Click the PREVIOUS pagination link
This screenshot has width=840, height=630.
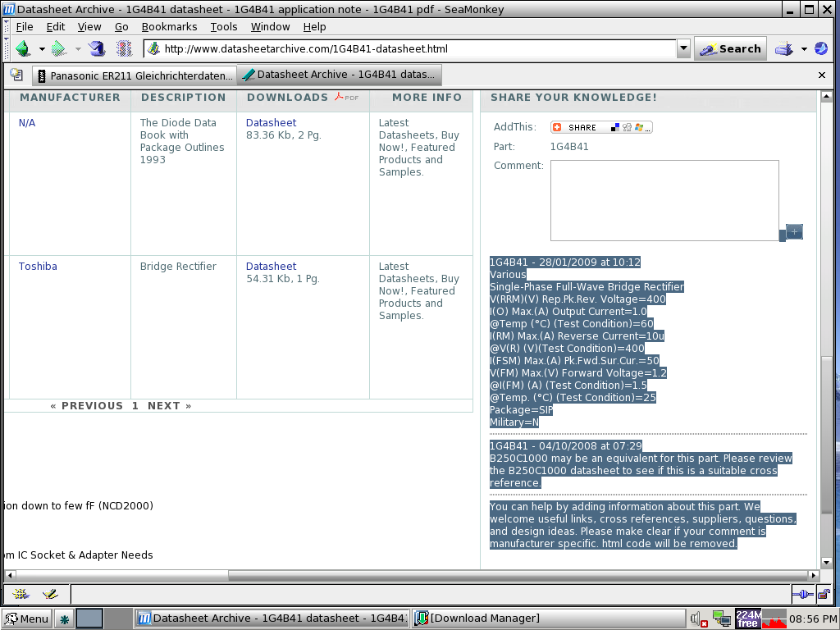click(x=87, y=405)
